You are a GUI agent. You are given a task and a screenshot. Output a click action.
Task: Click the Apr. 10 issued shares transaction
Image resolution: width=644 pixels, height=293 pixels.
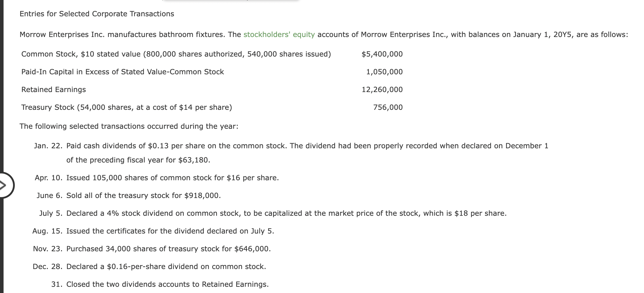point(157,178)
